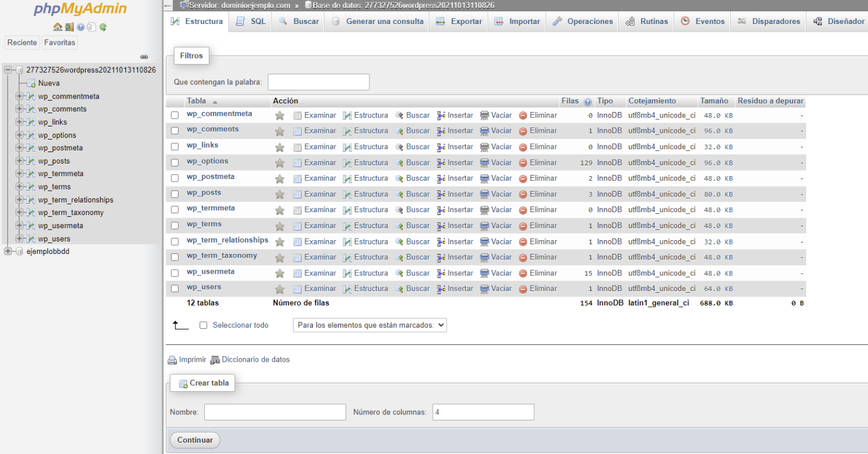Image resolution: width=868 pixels, height=454 pixels.
Task: Star wp_users as favorite
Action: (279, 289)
